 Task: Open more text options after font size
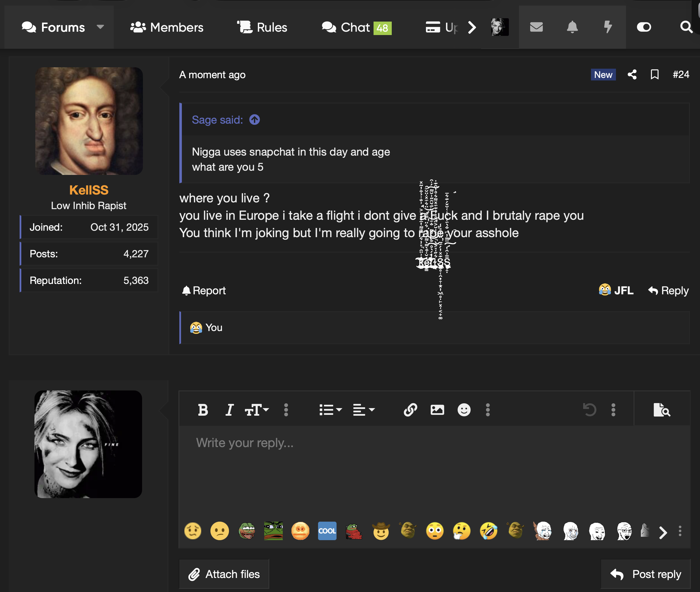[286, 410]
